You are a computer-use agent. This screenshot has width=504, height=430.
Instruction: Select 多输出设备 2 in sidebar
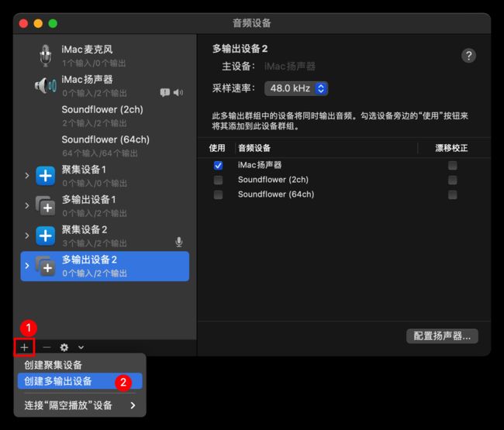[105, 267]
